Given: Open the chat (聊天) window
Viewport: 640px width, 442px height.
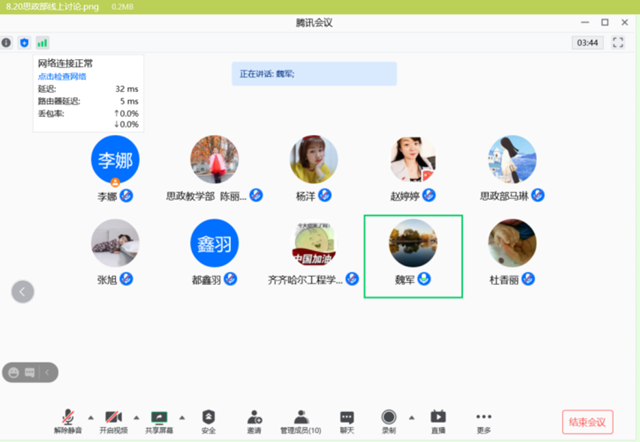Looking at the screenshot, I should coord(346,419).
